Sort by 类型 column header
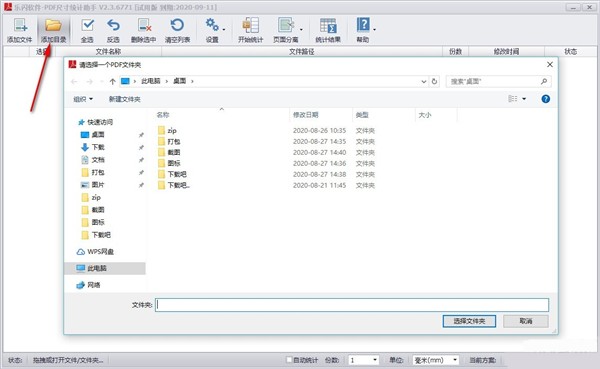Image resolution: width=600 pixels, height=369 pixels. tap(362, 114)
